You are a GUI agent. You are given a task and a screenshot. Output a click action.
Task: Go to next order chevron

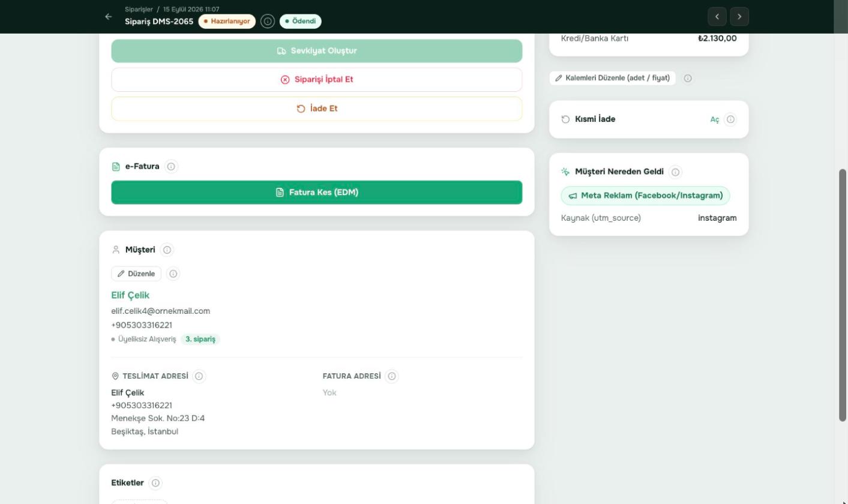pyautogui.click(x=740, y=17)
